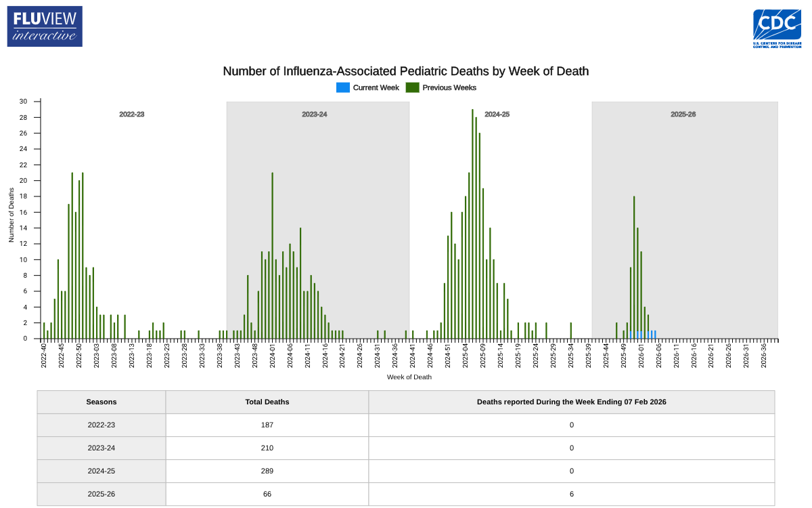Select the 289 total deaths cell

coord(267,471)
